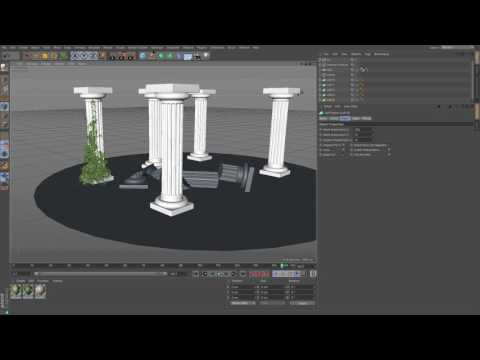Click first numeric field in Object Properties
Image resolution: width=480 pixels, height=360 pixels.
tap(363, 130)
